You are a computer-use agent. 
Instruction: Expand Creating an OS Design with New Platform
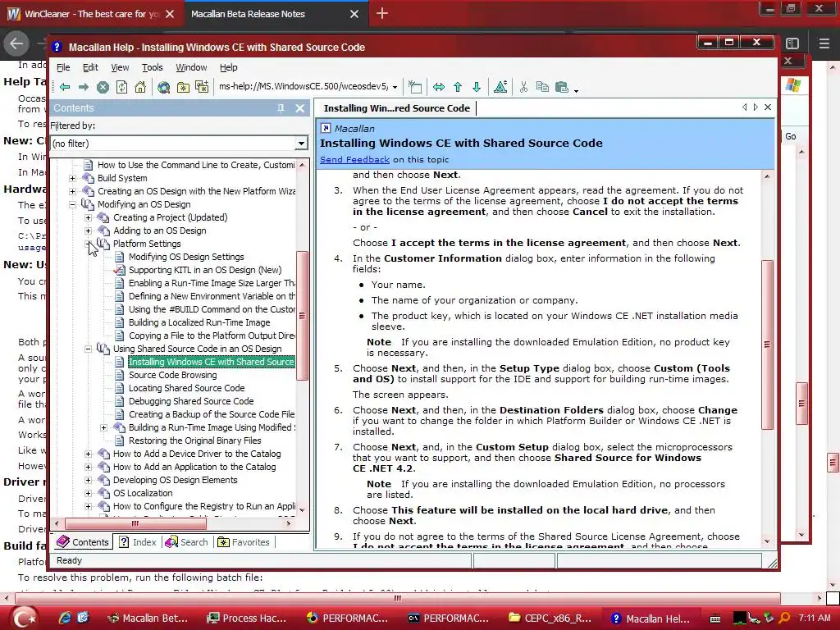(72, 191)
